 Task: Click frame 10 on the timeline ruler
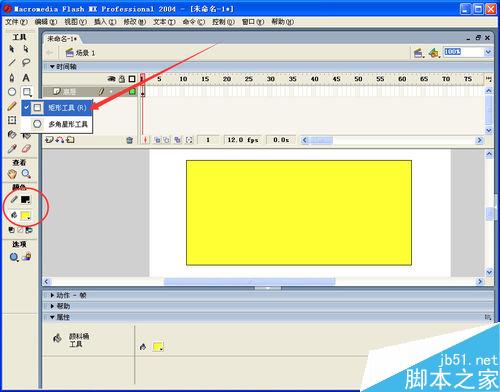point(183,79)
